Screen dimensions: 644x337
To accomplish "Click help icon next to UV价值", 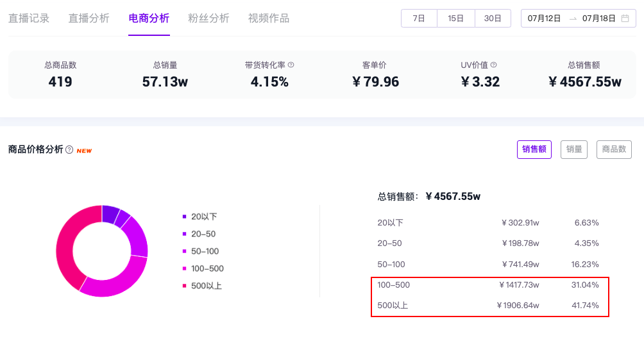I will 494,65.
